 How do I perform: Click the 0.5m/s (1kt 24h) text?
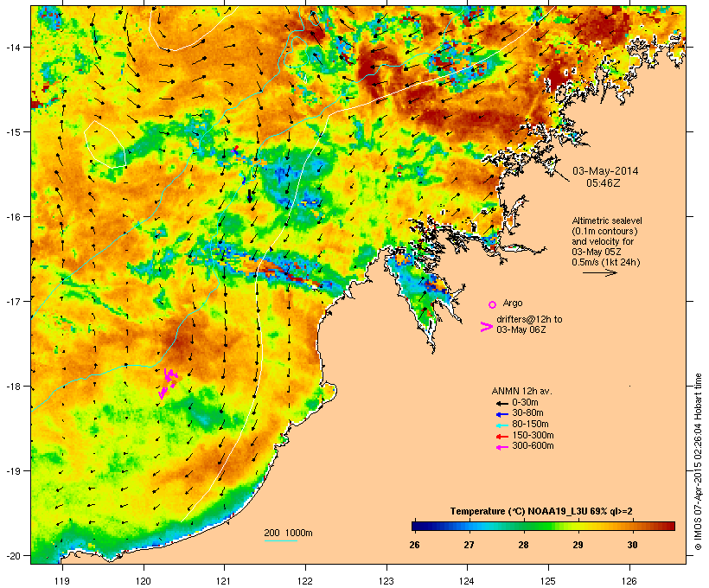click(x=606, y=262)
